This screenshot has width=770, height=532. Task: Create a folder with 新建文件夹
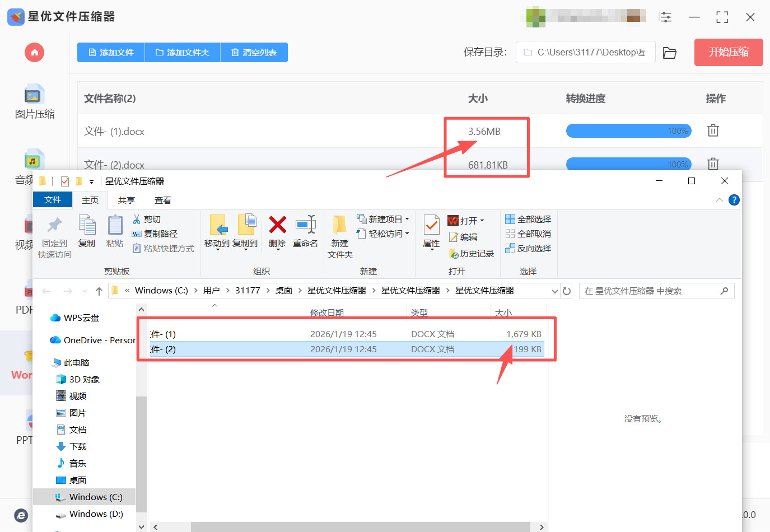point(340,237)
